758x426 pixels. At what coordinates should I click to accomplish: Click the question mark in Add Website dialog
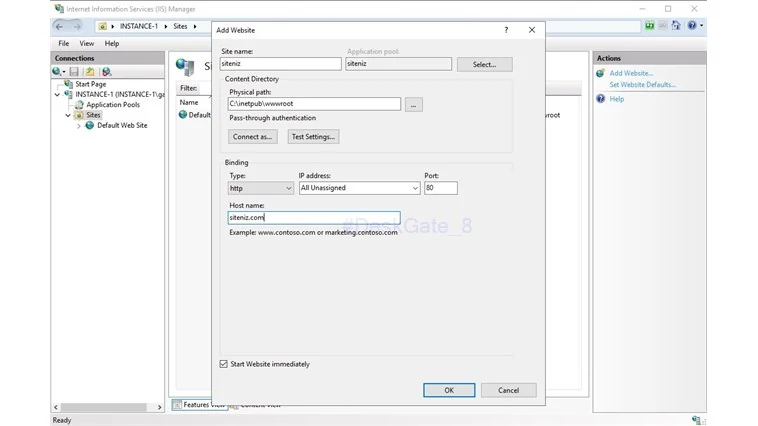tap(506, 30)
